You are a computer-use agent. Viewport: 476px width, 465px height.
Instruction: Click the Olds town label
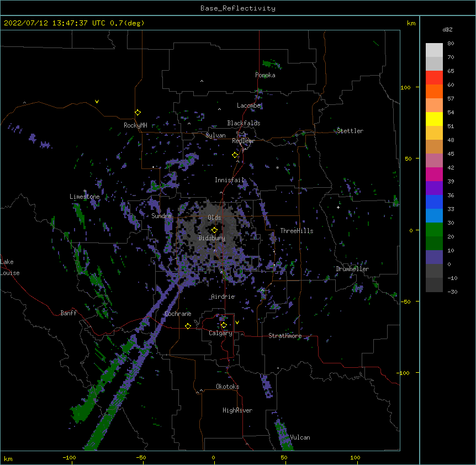214,218
